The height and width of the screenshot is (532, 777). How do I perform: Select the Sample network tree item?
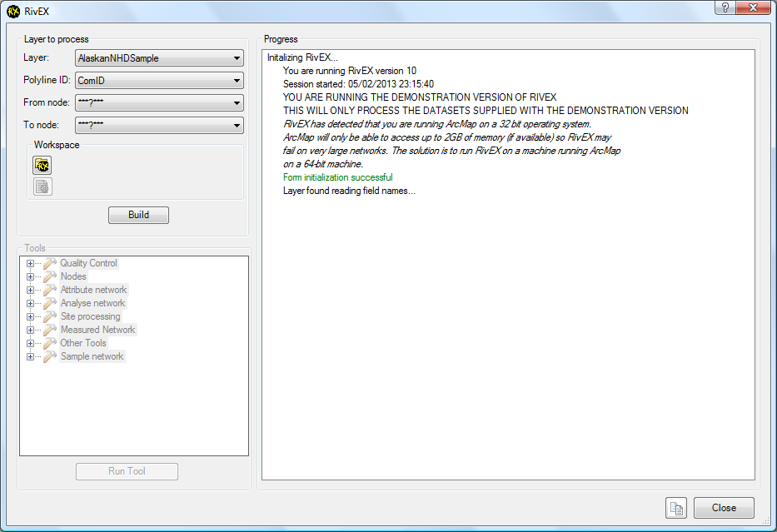coord(92,356)
